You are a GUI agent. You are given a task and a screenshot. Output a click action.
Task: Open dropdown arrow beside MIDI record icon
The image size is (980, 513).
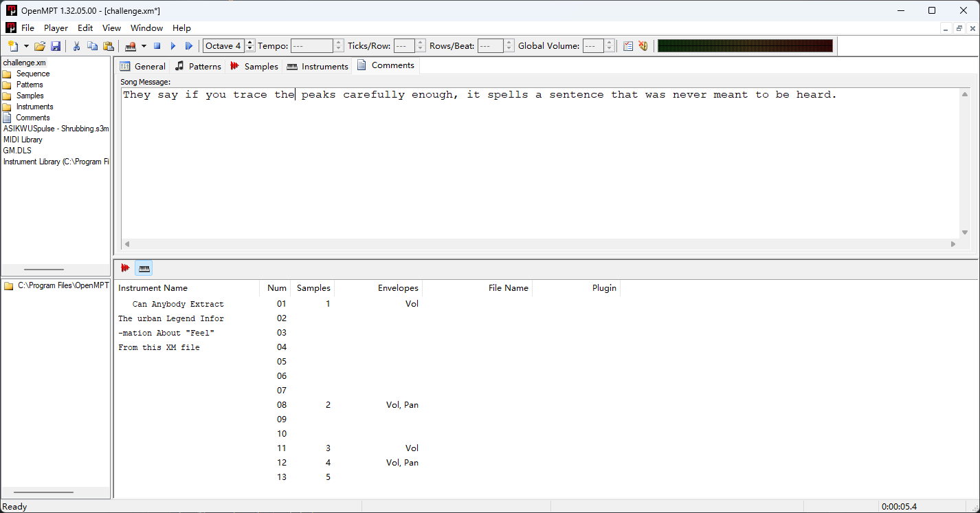[x=144, y=46]
